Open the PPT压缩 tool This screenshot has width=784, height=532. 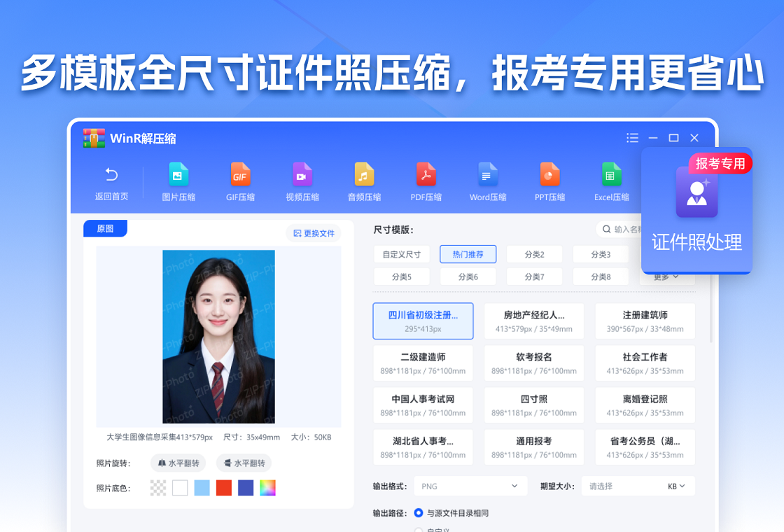click(549, 182)
